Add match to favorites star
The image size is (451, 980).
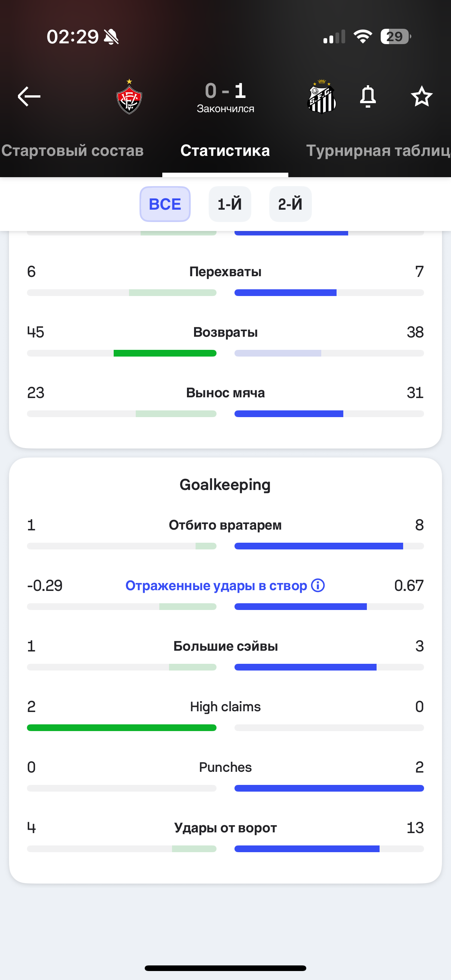click(421, 97)
